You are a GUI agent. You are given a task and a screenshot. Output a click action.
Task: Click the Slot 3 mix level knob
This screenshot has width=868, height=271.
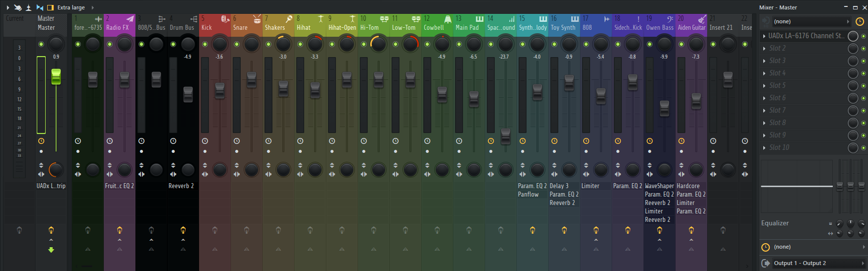coord(853,61)
